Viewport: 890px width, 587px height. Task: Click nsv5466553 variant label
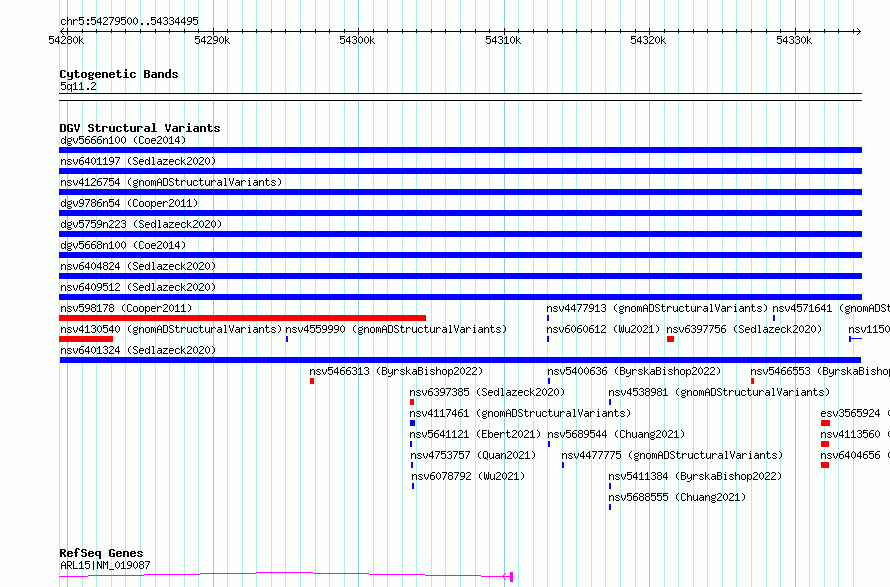[820, 371]
